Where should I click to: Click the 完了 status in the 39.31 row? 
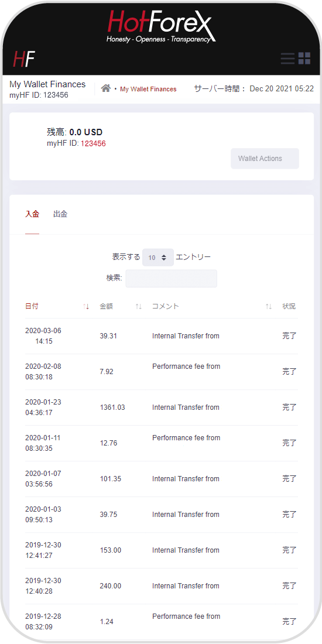click(x=289, y=336)
